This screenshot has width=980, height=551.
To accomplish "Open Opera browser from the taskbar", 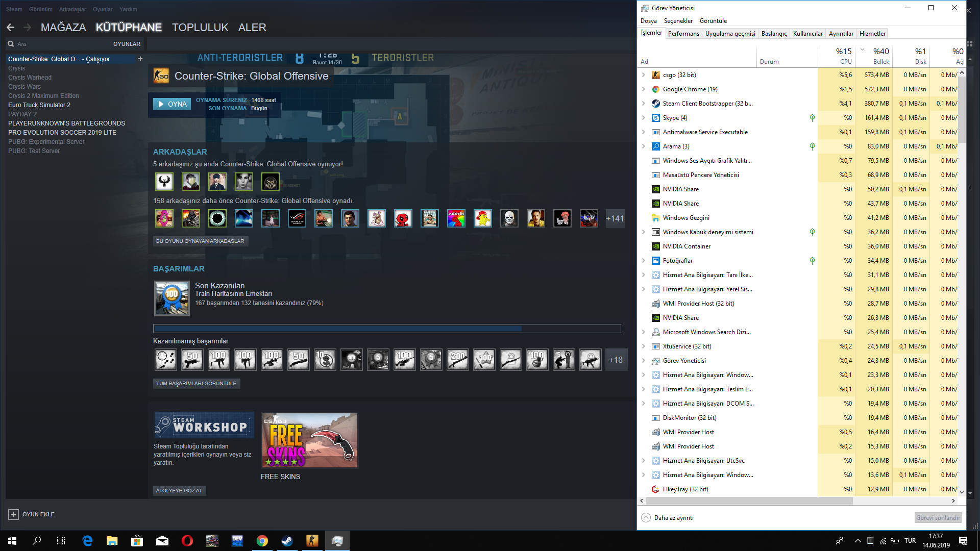I will pyautogui.click(x=187, y=541).
